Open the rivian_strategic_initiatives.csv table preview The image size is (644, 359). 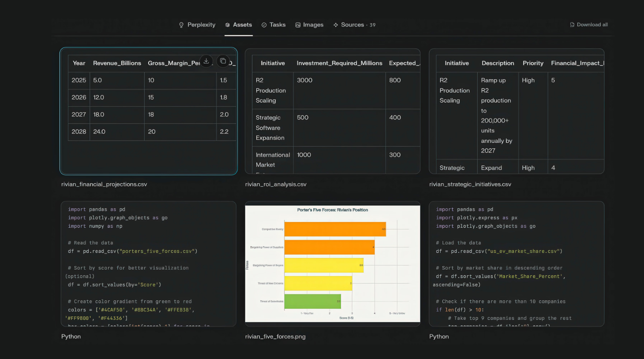point(517,111)
